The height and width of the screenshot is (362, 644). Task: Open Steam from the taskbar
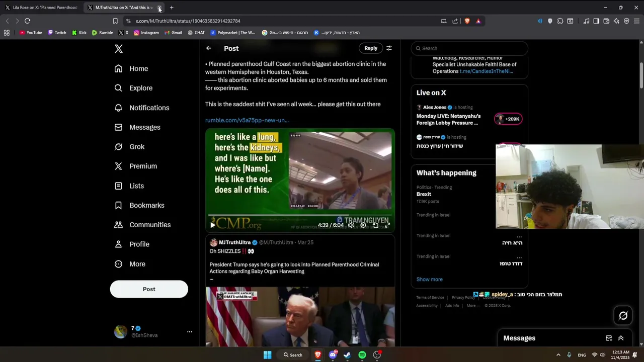(x=347, y=355)
